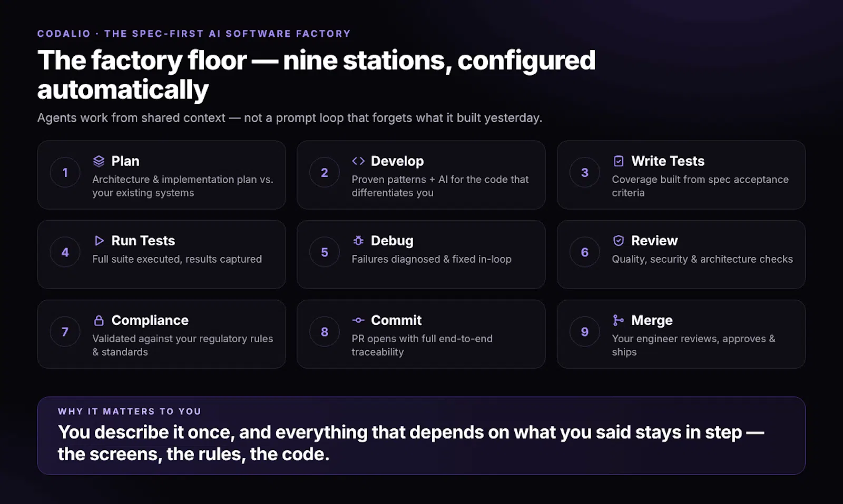Click the code brackets icon beside Develop
The height and width of the screenshot is (504, 843).
pos(358,161)
